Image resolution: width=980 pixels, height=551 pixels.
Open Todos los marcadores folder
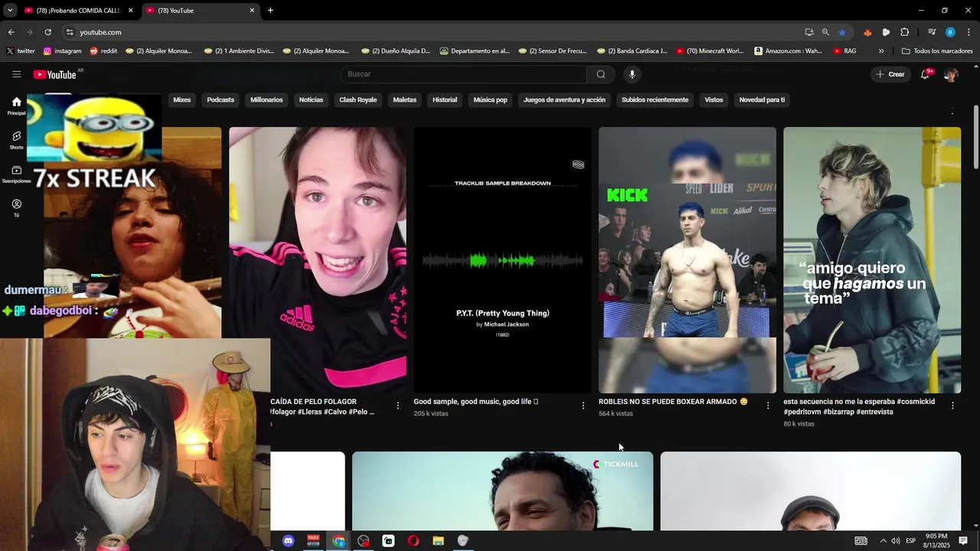click(x=937, y=51)
